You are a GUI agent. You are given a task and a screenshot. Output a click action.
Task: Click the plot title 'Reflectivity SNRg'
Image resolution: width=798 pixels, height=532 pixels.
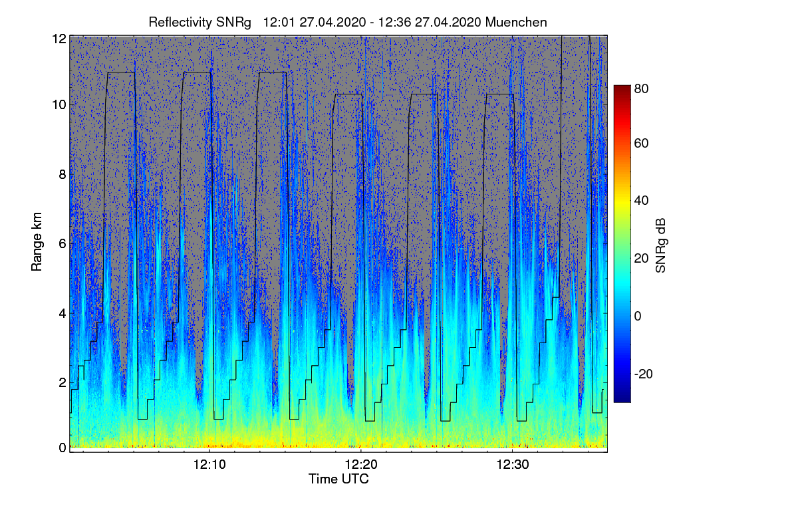point(200,22)
